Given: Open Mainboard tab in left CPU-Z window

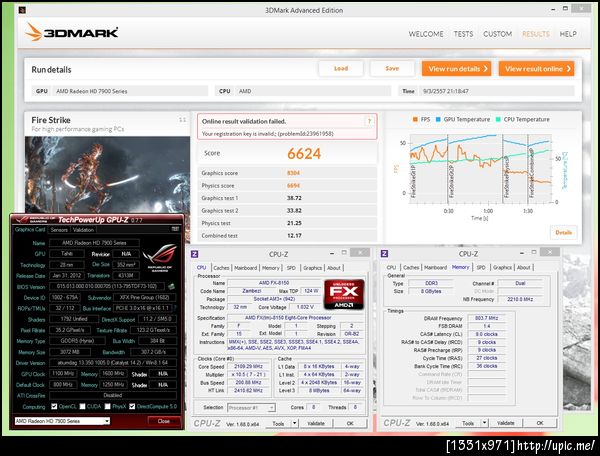Looking at the screenshot, I should click(x=245, y=268).
